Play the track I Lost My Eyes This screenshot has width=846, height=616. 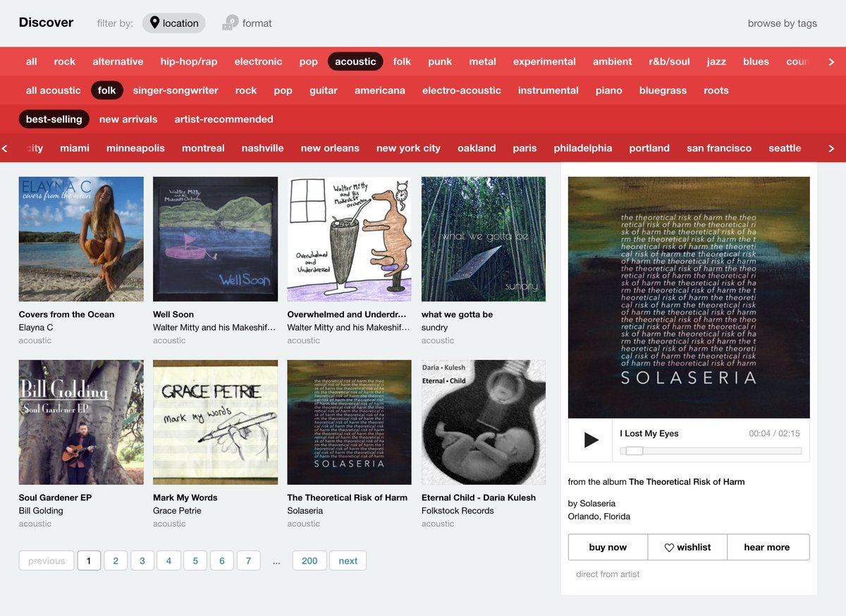click(591, 441)
